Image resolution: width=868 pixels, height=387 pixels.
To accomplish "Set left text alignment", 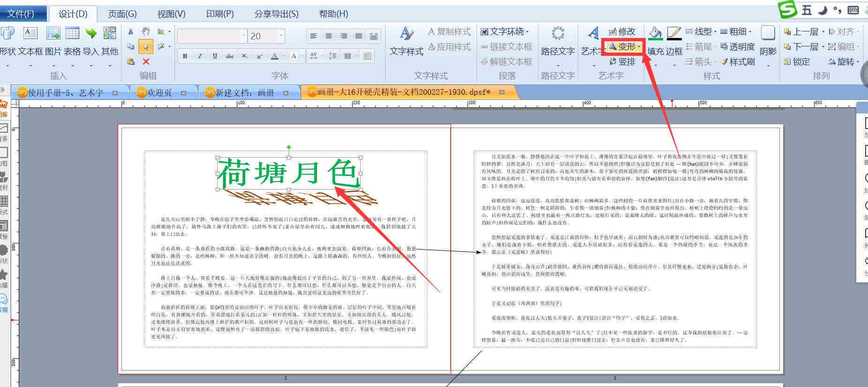I will click(314, 36).
